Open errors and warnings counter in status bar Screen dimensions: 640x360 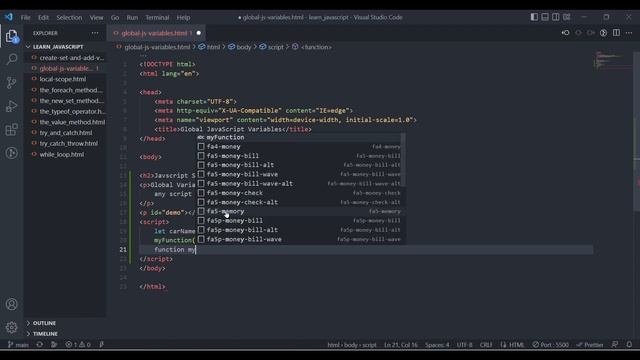pos(78,344)
